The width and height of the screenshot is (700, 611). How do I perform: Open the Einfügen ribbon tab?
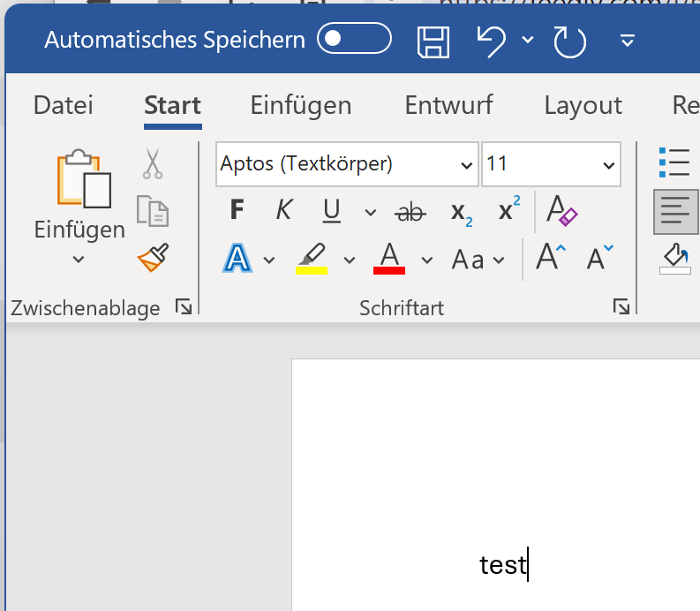click(x=301, y=105)
